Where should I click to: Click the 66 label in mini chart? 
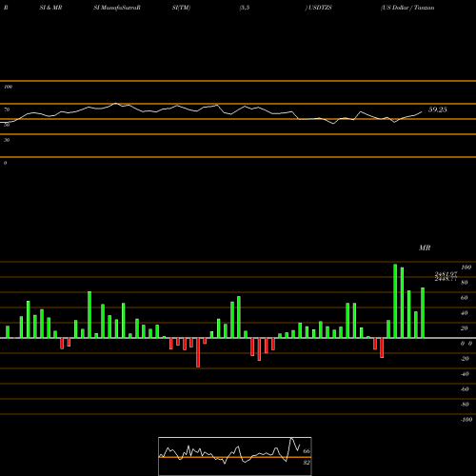pos(307,451)
